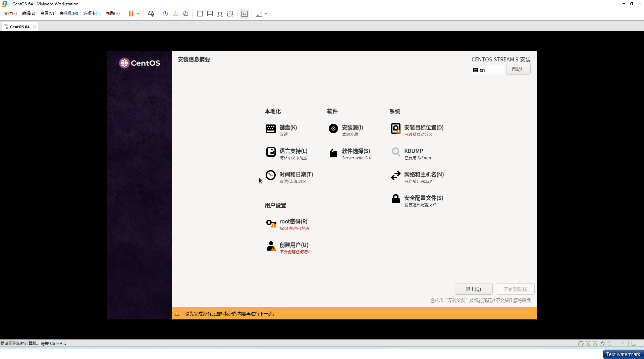Click the 网络和主机名(N) label
644x359 pixels.
click(424, 174)
